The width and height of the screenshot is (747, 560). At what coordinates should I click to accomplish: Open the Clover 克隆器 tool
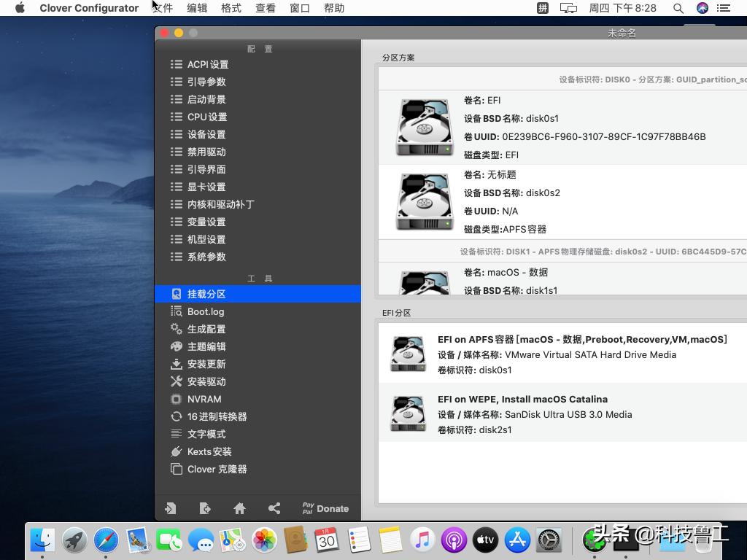215,469
